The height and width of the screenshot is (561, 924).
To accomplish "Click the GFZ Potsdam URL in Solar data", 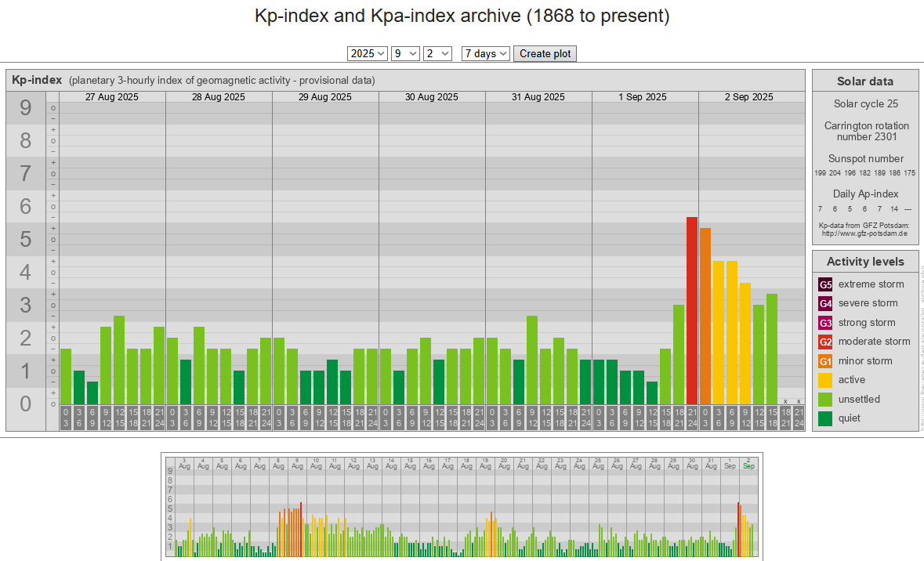I will point(864,233).
